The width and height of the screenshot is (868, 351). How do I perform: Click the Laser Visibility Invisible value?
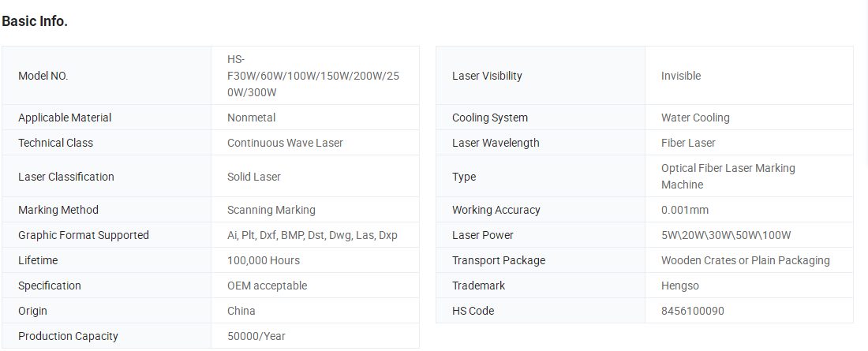681,76
